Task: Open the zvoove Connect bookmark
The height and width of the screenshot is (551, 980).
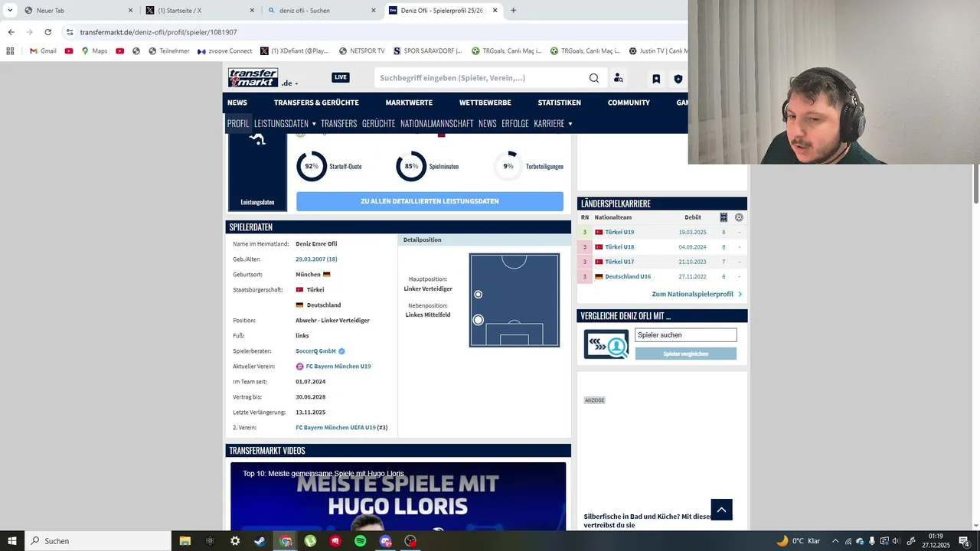Action: pyautogui.click(x=224, y=51)
